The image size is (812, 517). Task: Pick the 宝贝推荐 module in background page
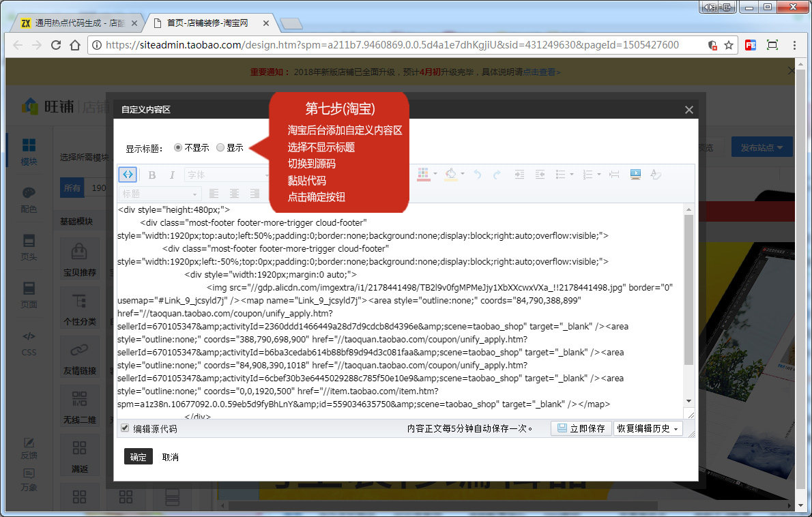80,260
